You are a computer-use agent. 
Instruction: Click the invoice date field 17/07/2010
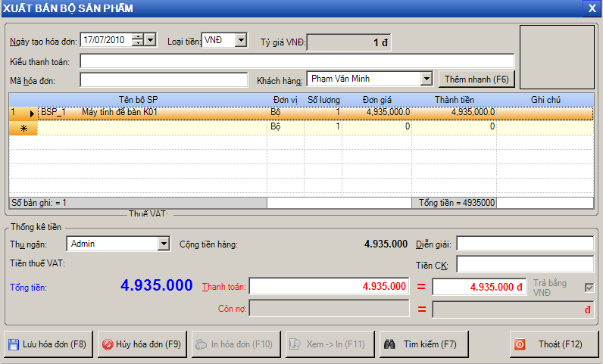click(106, 40)
